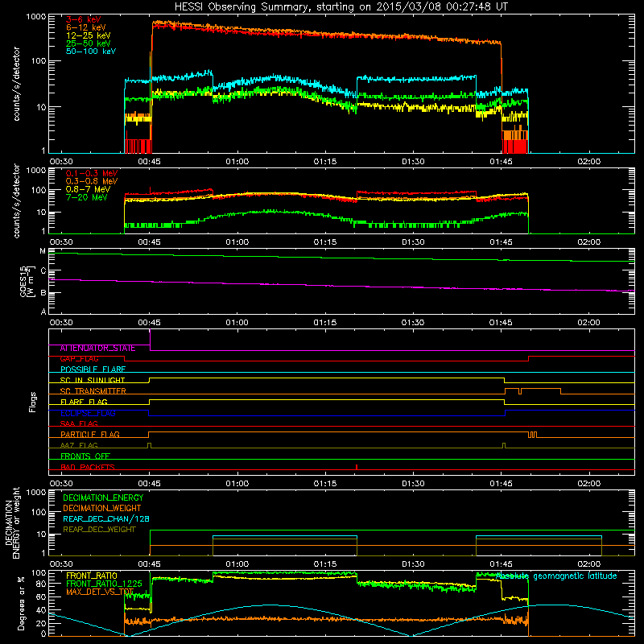Select the 12-25 keV legend label

click(88, 35)
